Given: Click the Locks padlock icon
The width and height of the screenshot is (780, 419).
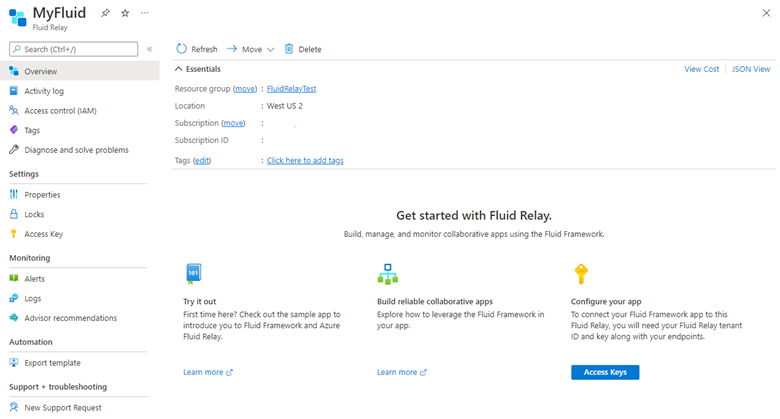Looking at the screenshot, I should click(x=14, y=214).
